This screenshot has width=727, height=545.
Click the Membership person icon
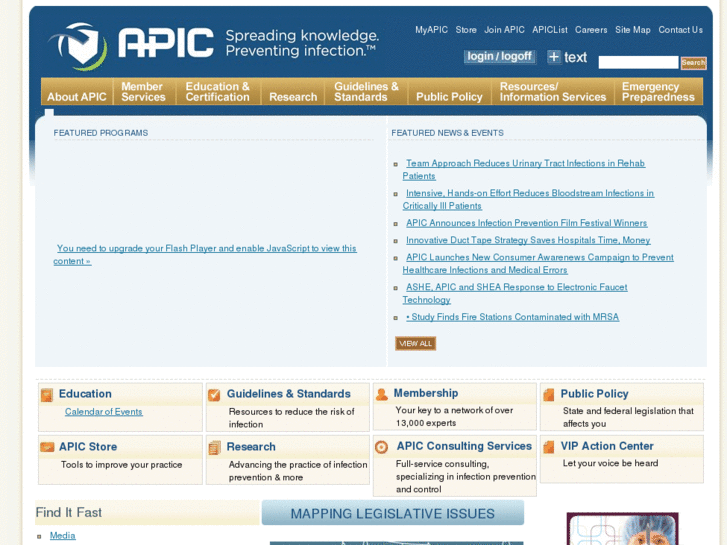pos(382,394)
